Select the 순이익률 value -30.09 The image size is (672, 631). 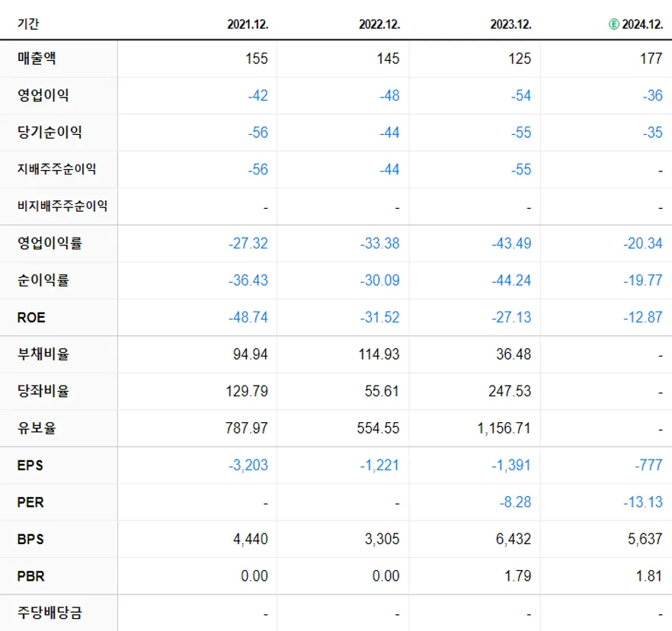click(379, 280)
